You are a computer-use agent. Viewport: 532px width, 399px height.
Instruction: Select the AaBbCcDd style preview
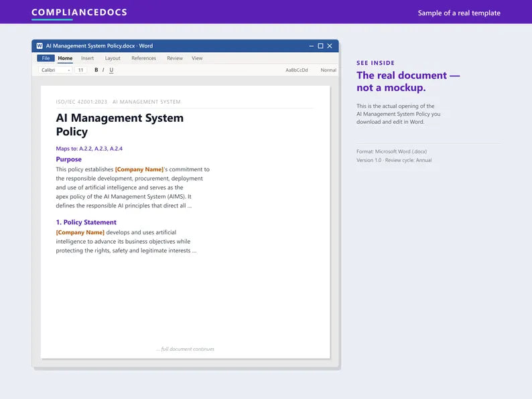tap(297, 70)
